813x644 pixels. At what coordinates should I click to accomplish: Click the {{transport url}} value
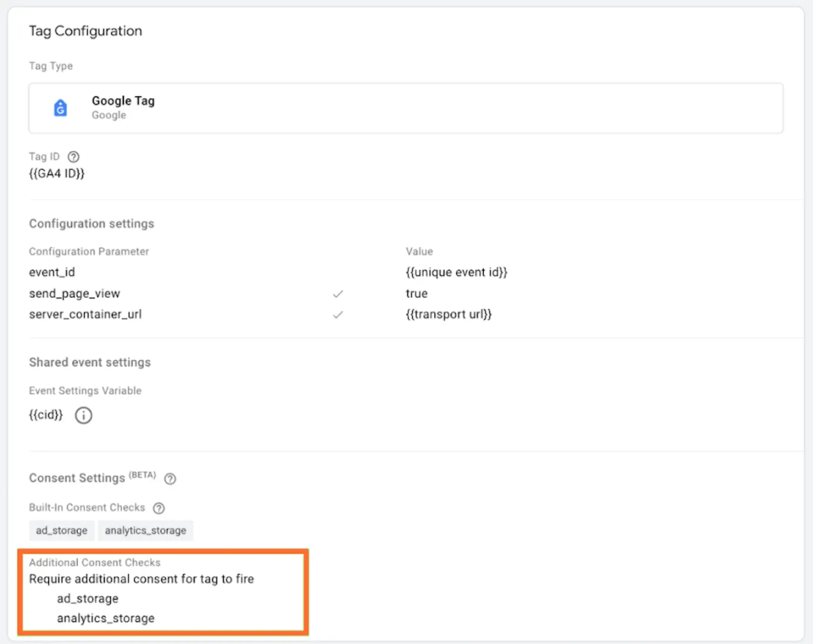(449, 314)
